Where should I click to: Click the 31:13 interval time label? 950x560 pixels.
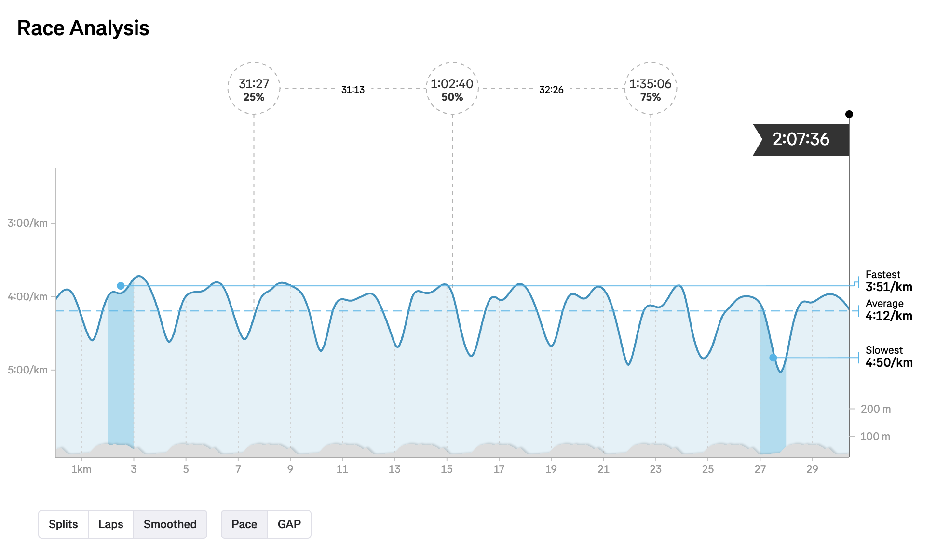click(x=353, y=90)
